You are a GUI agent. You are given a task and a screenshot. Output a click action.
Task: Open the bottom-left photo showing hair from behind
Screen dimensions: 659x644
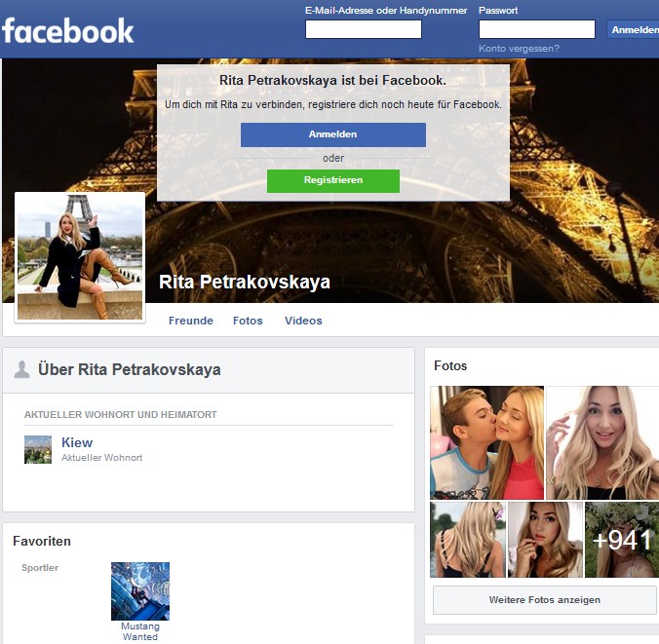point(468,540)
